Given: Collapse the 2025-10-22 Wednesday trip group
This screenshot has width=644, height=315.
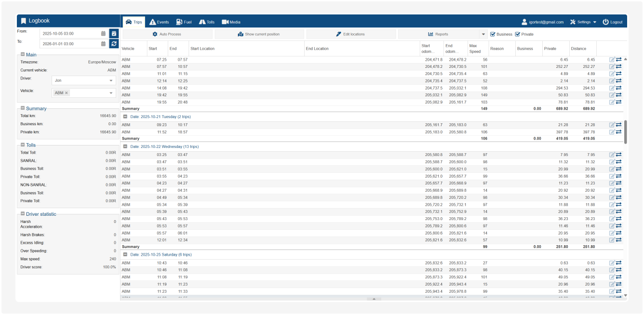Looking at the screenshot, I should tap(125, 146).
